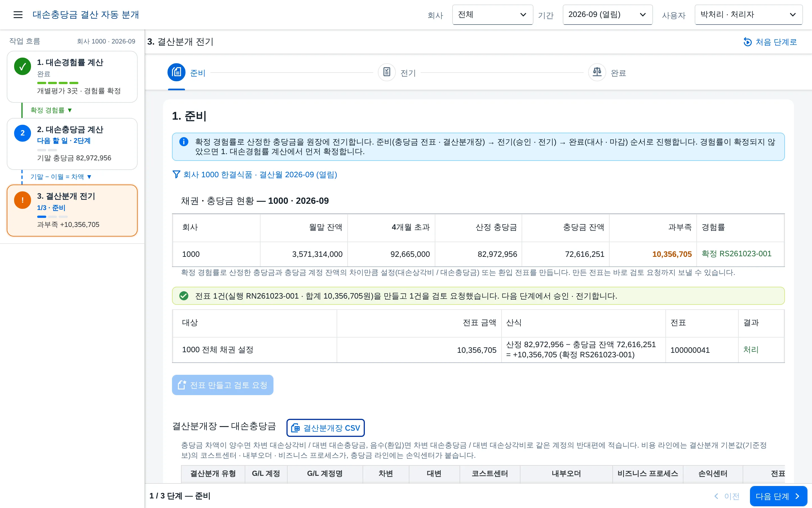Select the 준비 stepper tab
The height and width of the screenshot is (508, 812).
pos(187,73)
